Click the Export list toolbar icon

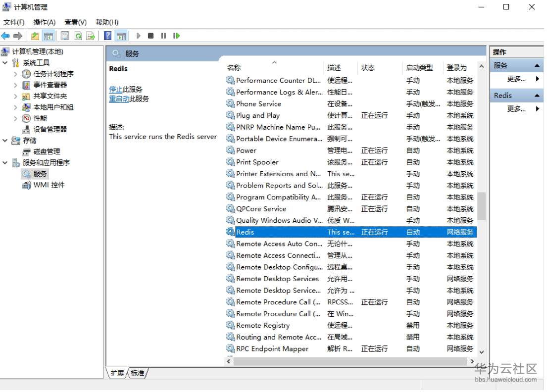91,36
